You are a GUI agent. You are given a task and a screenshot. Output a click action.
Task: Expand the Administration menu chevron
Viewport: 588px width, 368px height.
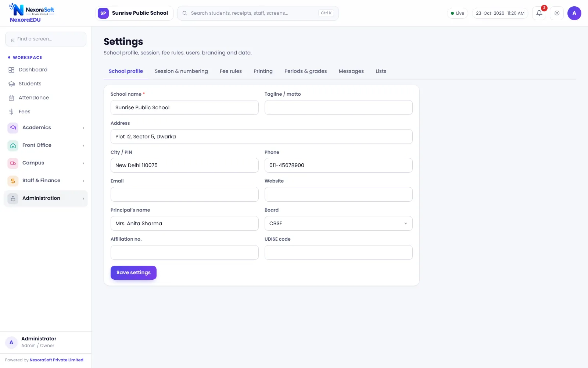pyautogui.click(x=83, y=199)
